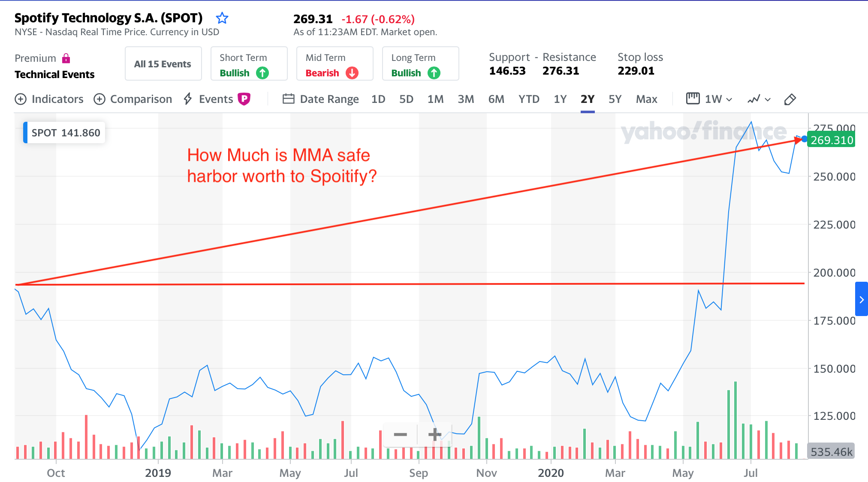Image resolution: width=868 pixels, height=482 pixels.
Task: Switch to the 1Y range tab
Action: pos(560,99)
